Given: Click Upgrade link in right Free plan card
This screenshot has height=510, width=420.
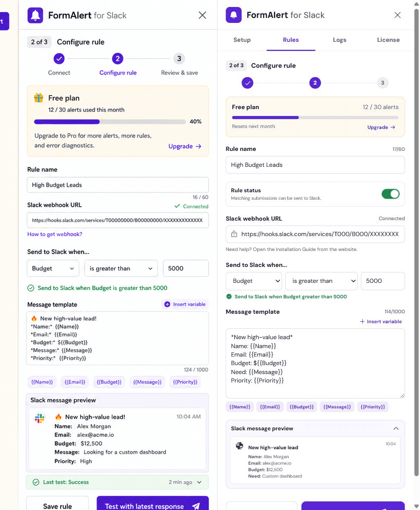Looking at the screenshot, I should click(x=381, y=127).
